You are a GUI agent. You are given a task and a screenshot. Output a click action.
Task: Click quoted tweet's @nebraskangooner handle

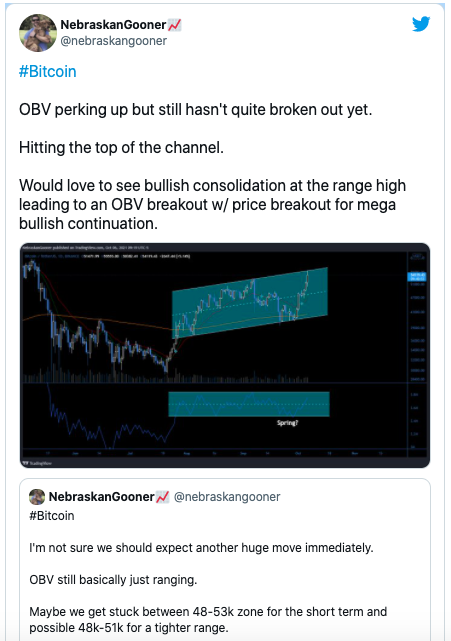click(x=227, y=497)
